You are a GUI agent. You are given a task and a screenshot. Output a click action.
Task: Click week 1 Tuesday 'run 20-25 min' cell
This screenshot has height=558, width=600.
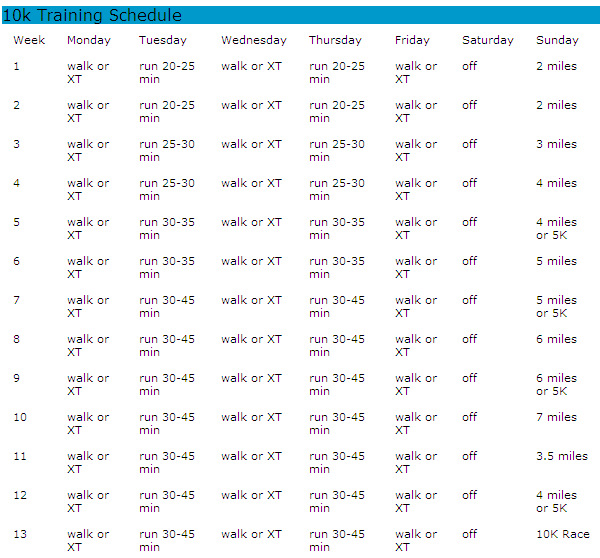[167, 73]
